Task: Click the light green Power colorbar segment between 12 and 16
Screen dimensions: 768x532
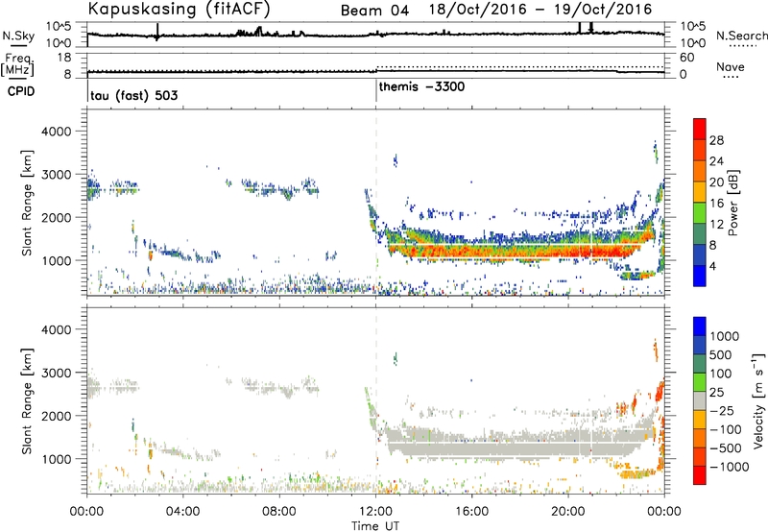Action: pos(700,213)
